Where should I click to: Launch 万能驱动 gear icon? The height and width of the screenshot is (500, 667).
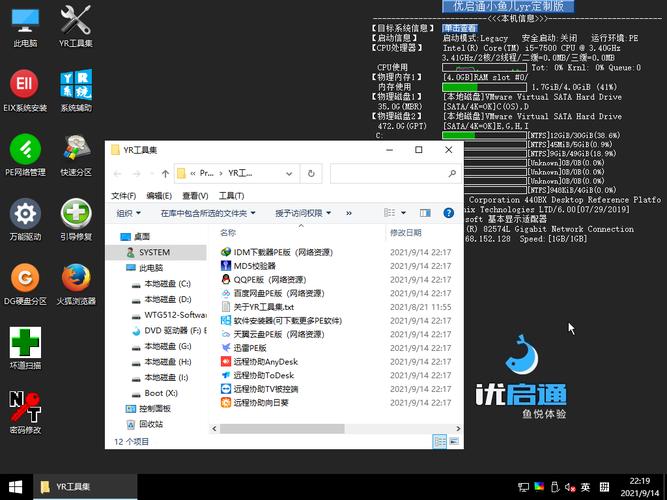pos(25,220)
